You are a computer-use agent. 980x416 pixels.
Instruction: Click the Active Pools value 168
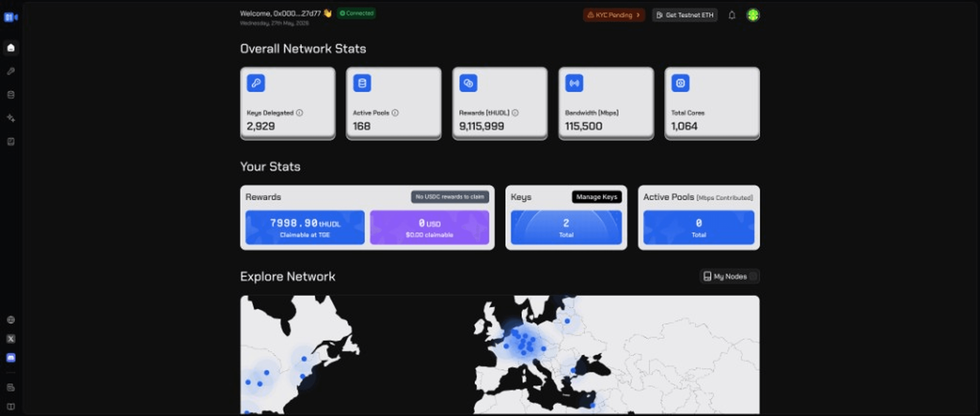pyautogui.click(x=361, y=126)
